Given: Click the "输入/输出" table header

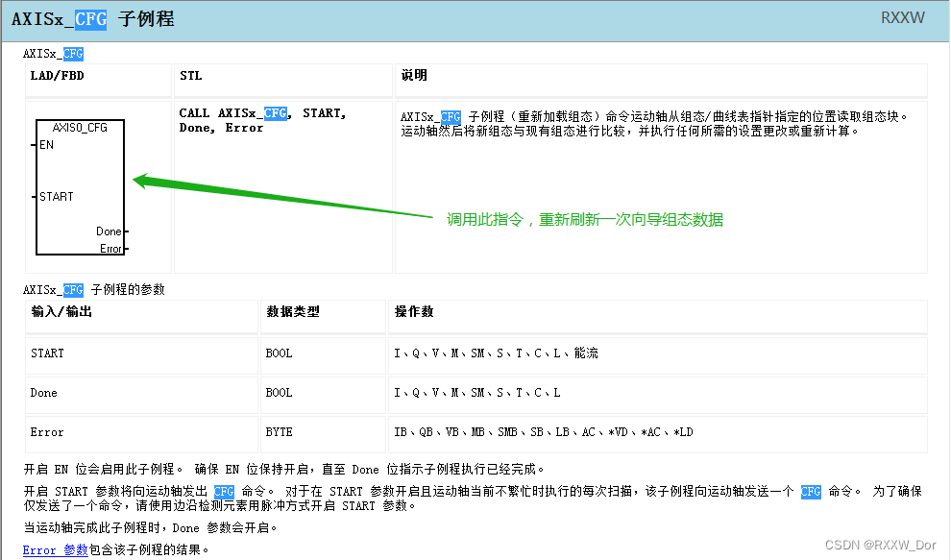Looking at the screenshot, I should pos(61,312).
